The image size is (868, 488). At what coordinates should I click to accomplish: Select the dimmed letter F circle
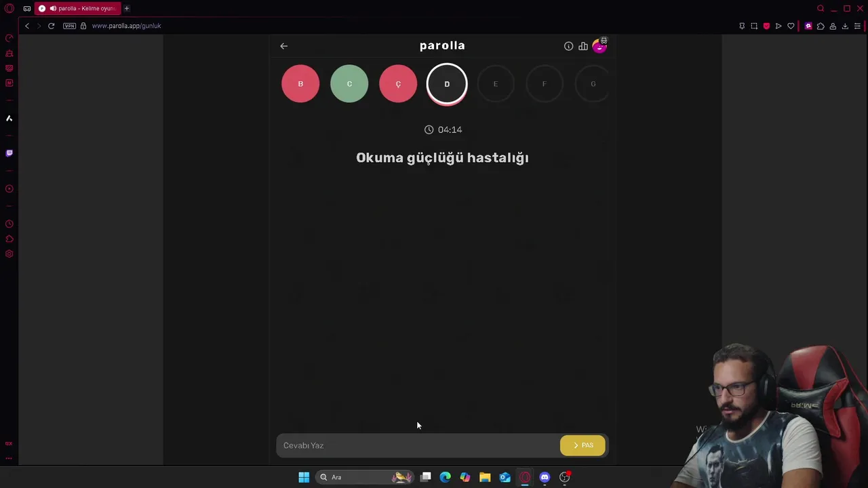(544, 84)
